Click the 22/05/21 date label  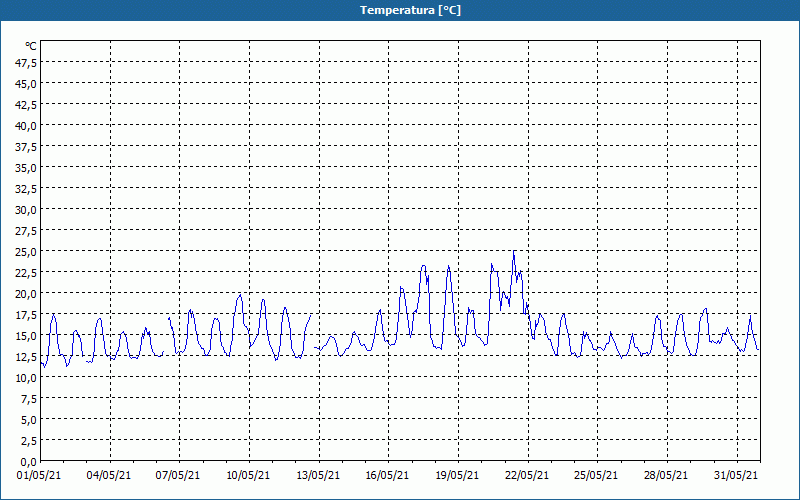[527, 475]
